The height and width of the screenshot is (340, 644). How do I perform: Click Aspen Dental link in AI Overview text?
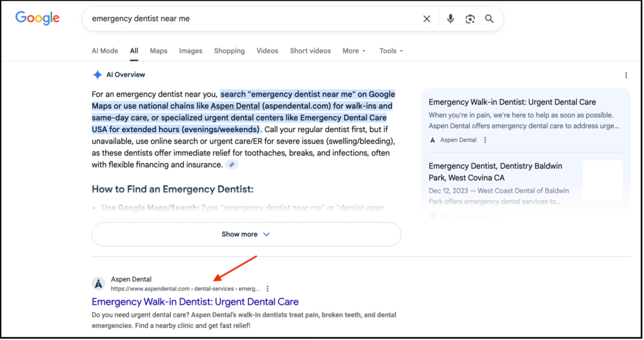235,106
